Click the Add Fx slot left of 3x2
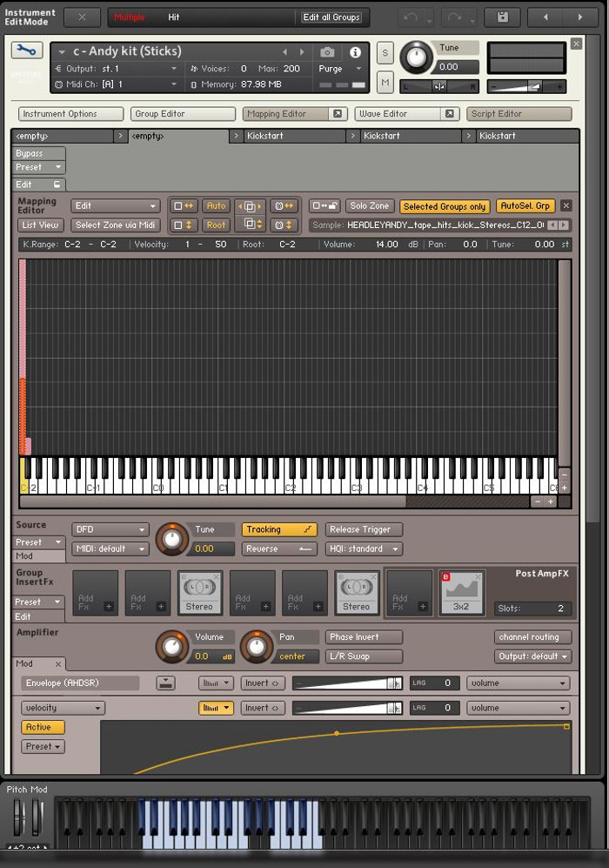 409,593
